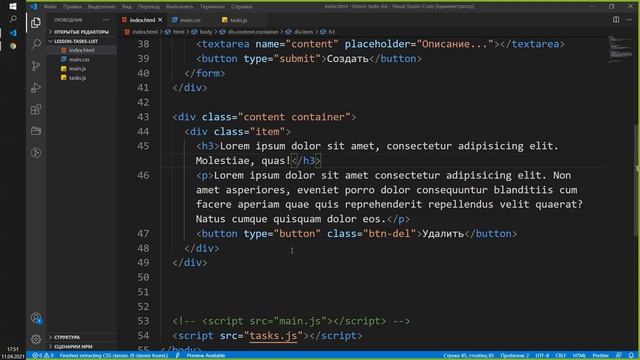
Task: Click body in the breadcrumb
Action: pyautogui.click(x=206, y=32)
